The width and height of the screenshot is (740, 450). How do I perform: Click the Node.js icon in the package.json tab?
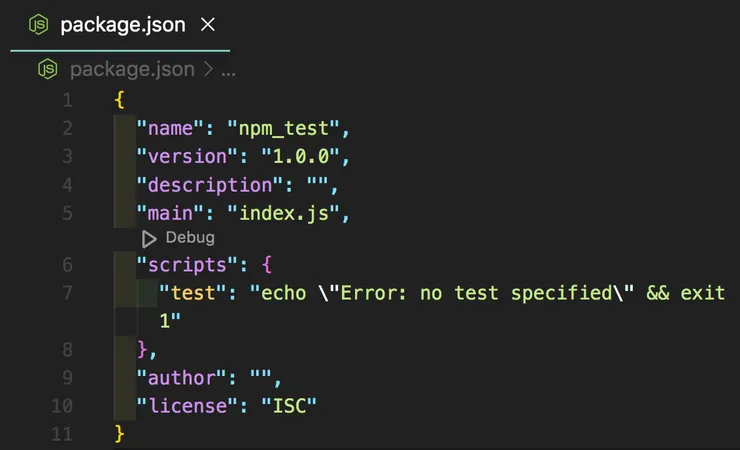coord(35,25)
